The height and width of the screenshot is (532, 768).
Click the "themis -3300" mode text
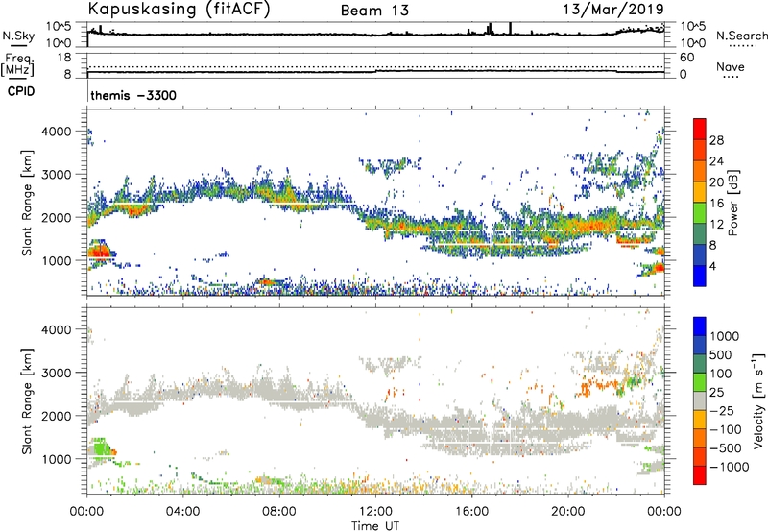[133, 95]
